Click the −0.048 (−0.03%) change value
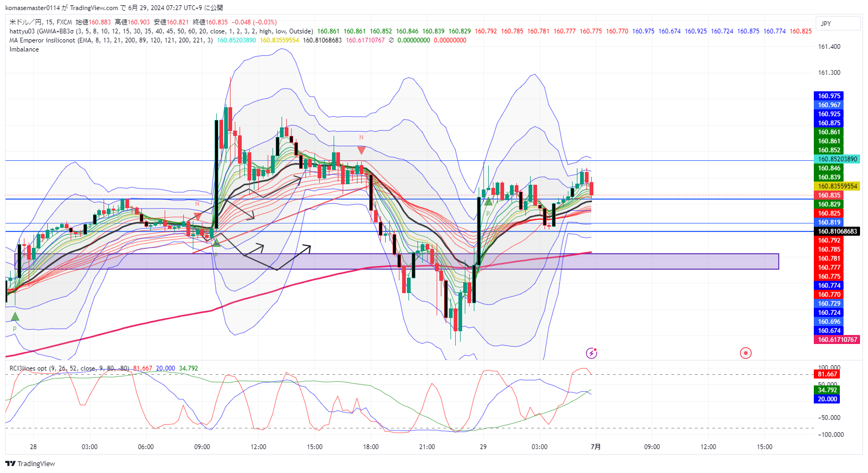 point(254,22)
